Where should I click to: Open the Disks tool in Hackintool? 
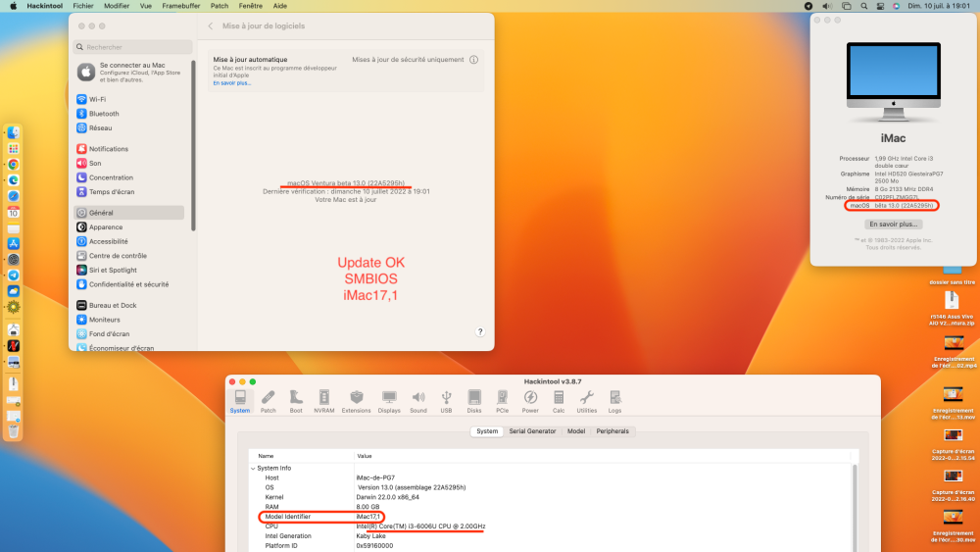pyautogui.click(x=474, y=401)
